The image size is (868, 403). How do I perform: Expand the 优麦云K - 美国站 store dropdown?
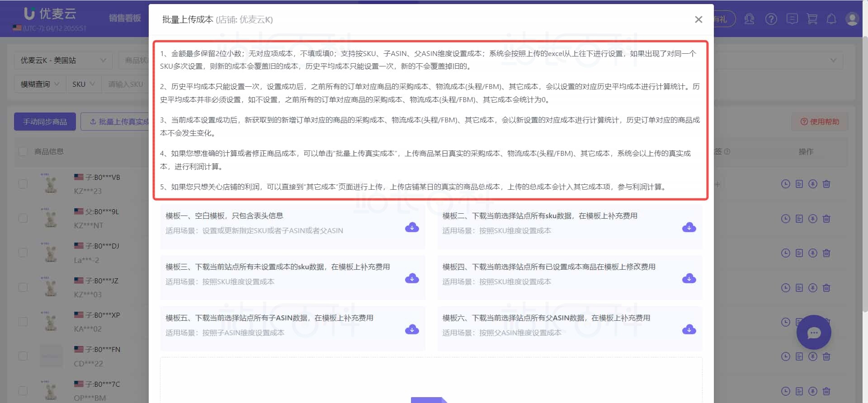coord(63,60)
